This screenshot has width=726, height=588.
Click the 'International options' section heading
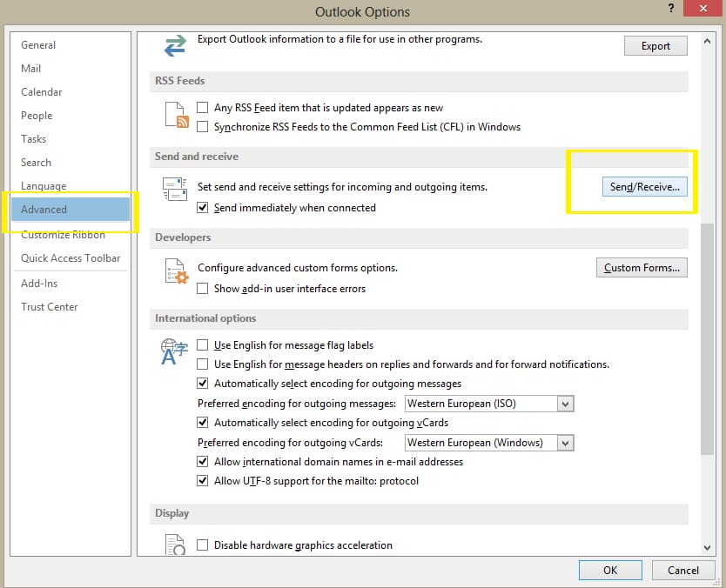point(205,318)
